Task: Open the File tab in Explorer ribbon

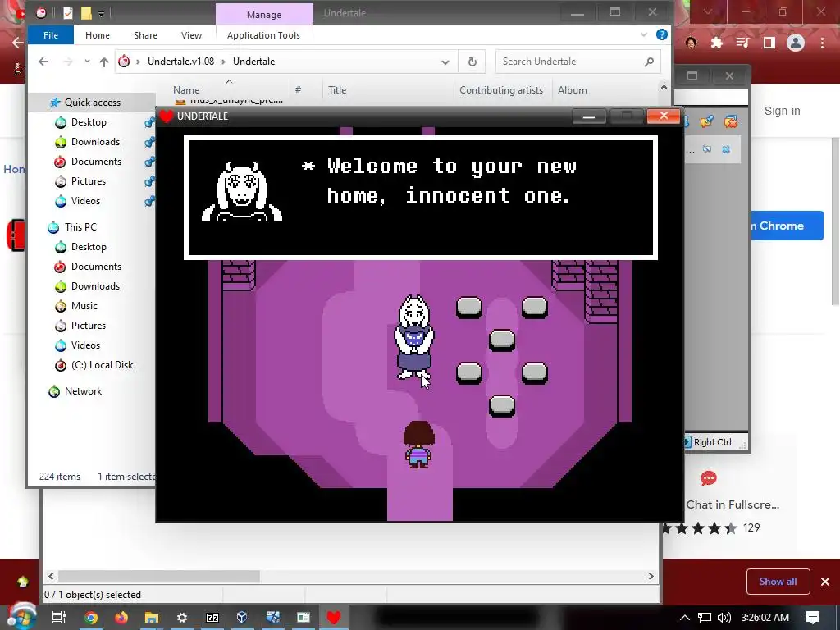Action: point(50,35)
